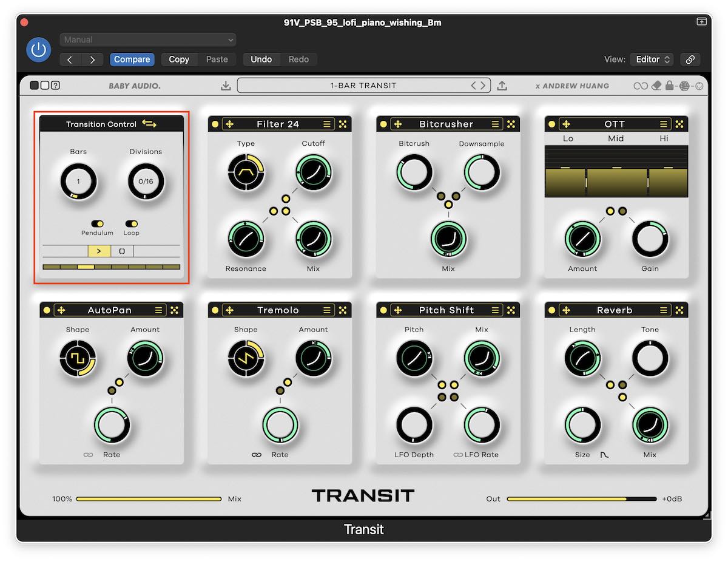Screen dimensions: 728x561
Task: Click the Copy button
Action: pyautogui.click(x=179, y=59)
